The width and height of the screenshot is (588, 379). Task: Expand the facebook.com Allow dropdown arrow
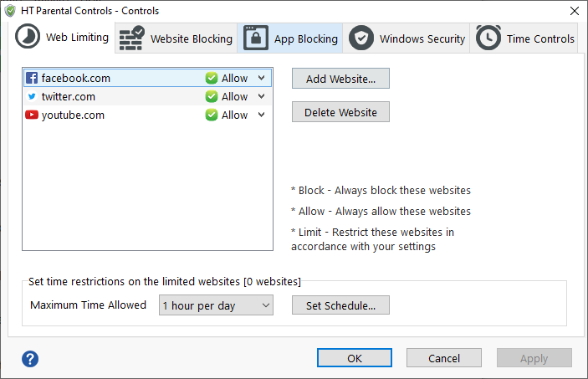262,78
